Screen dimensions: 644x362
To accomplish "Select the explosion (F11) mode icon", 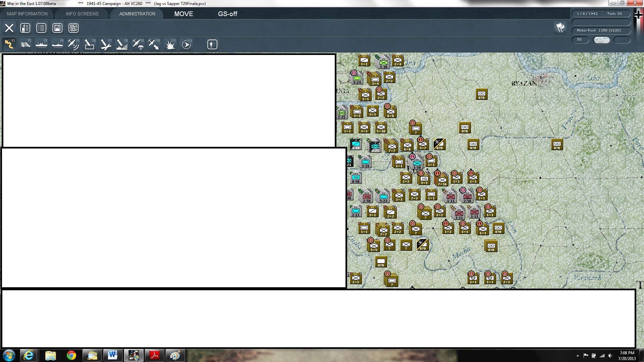I will 170,44.
